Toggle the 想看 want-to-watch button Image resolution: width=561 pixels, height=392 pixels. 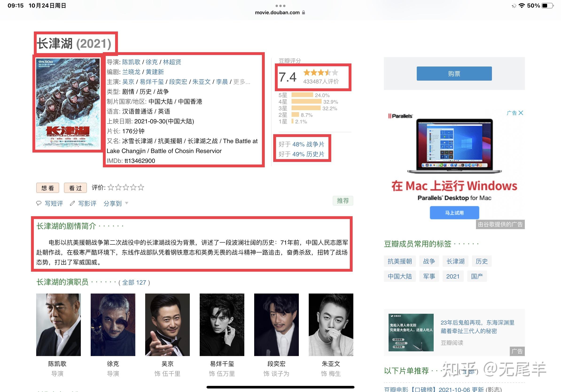pyautogui.click(x=48, y=188)
